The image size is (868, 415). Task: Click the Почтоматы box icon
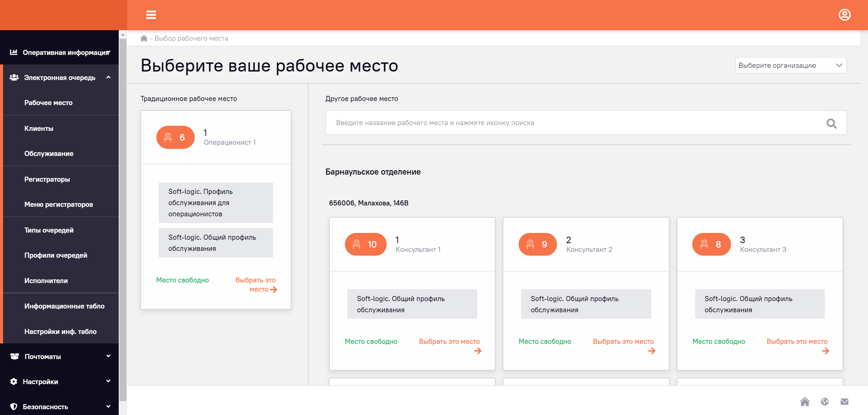tap(14, 356)
